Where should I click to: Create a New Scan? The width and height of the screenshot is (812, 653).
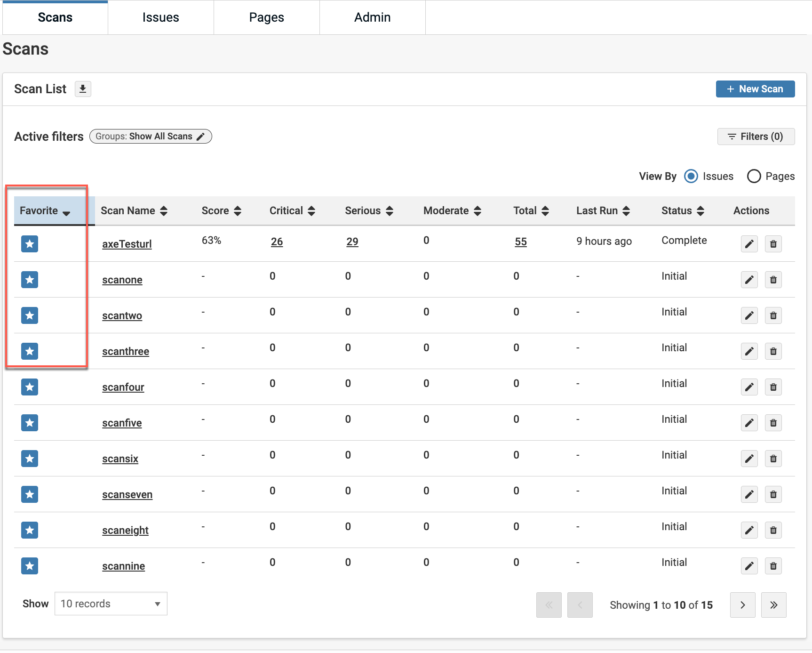coord(755,89)
